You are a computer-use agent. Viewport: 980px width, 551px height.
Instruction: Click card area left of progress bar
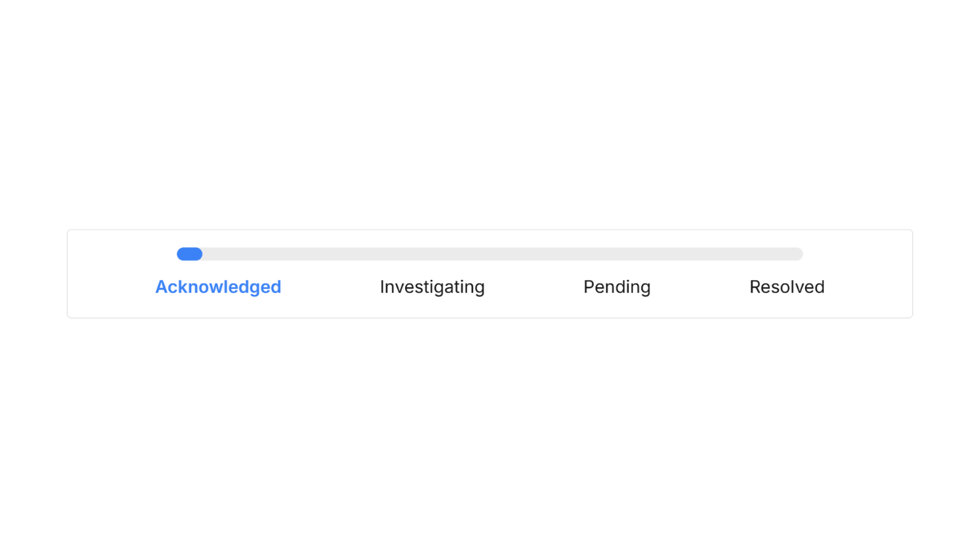coord(122,254)
